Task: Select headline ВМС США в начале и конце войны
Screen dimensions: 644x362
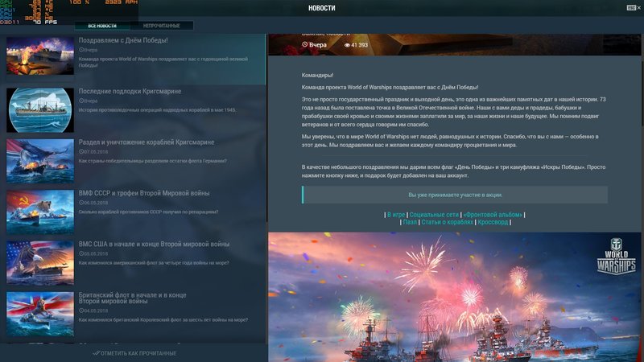Action: tap(154, 244)
